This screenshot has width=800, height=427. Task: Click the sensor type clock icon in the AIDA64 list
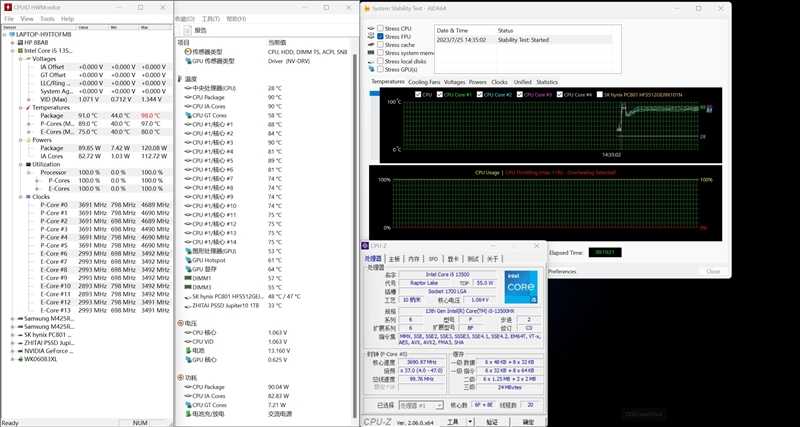click(188, 52)
